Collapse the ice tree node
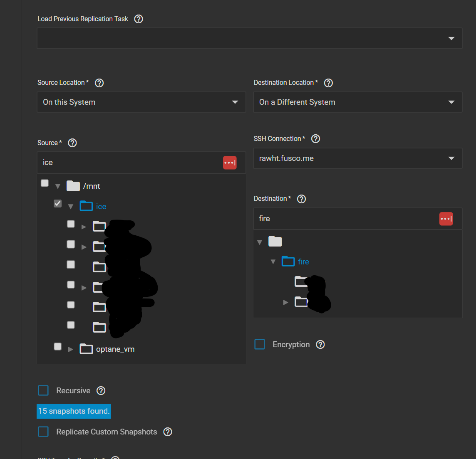The height and width of the screenshot is (459, 476). 71,207
